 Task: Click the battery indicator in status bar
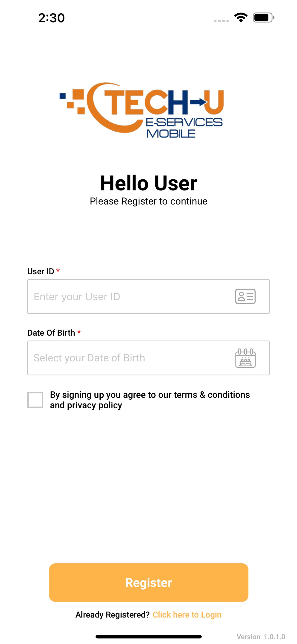click(x=262, y=18)
